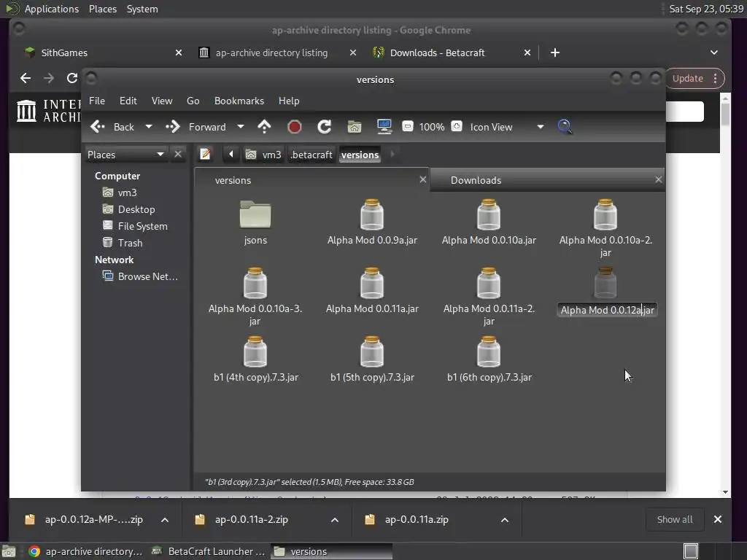Jump to .betacraft in the path bar
Viewport: 747px width, 560px height.
click(311, 155)
